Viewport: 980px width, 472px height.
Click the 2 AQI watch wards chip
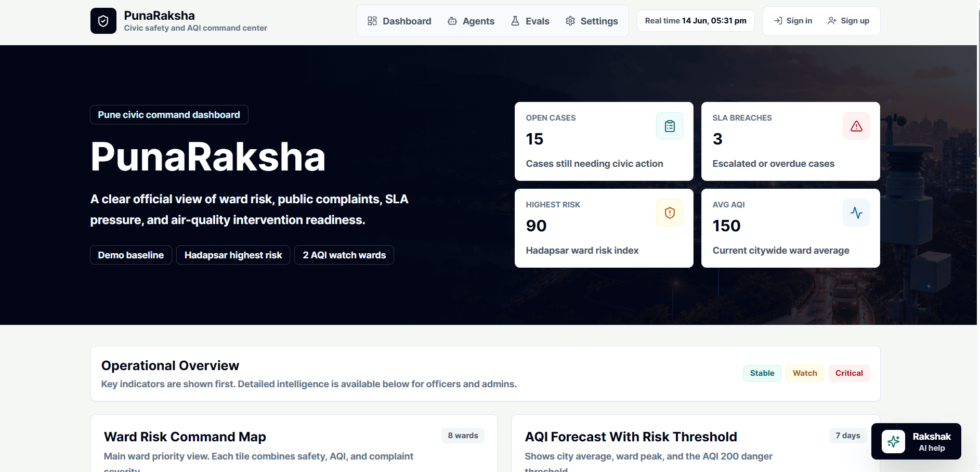(344, 255)
